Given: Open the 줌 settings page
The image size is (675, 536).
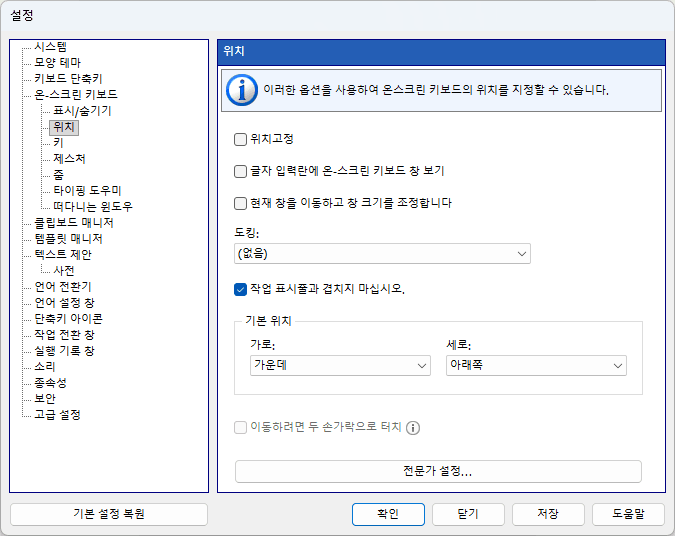Looking at the screenshot, I should click(59, 174).
